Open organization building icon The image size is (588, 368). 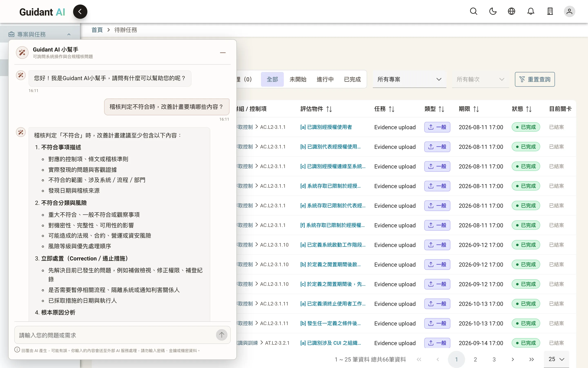point(550,11)
